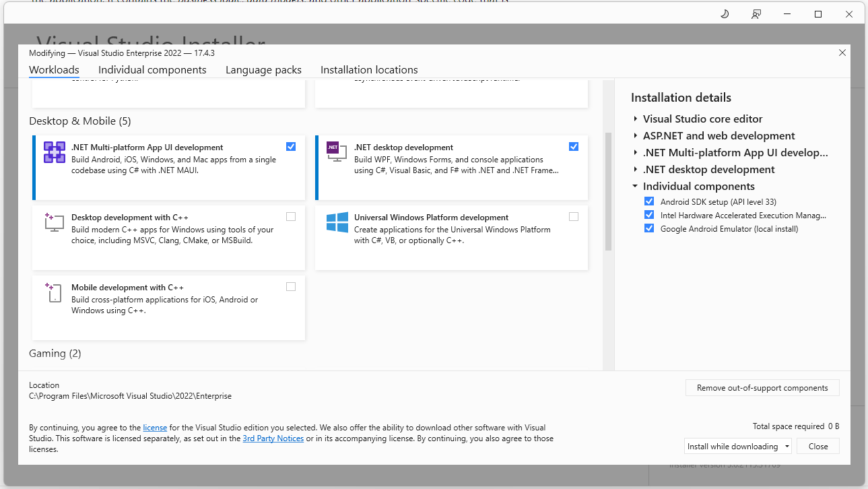This screenshot has height=489, width=868.
Task: Open the 3rd Party Notices link
Action: [x=273, y=438]
